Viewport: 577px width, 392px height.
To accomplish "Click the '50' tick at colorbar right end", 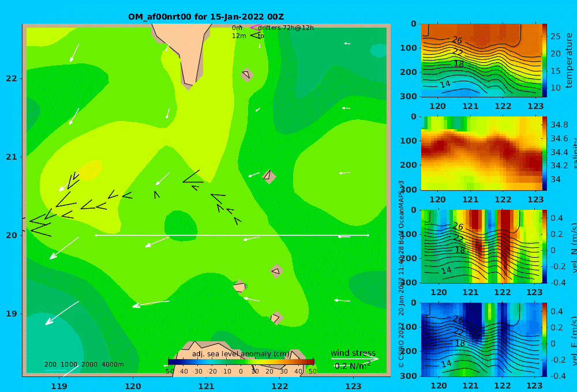I will pyautogui.click(x=312, y=371).
